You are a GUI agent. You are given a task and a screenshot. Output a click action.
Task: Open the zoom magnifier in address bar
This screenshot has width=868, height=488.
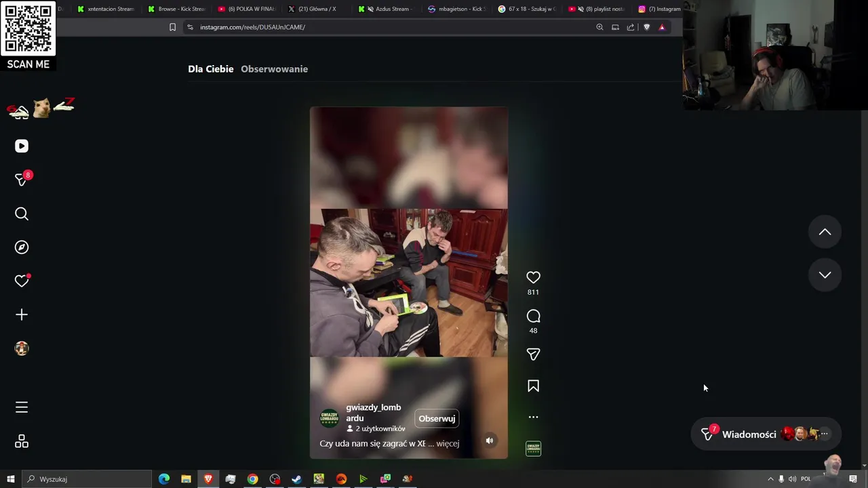(599, 27)
